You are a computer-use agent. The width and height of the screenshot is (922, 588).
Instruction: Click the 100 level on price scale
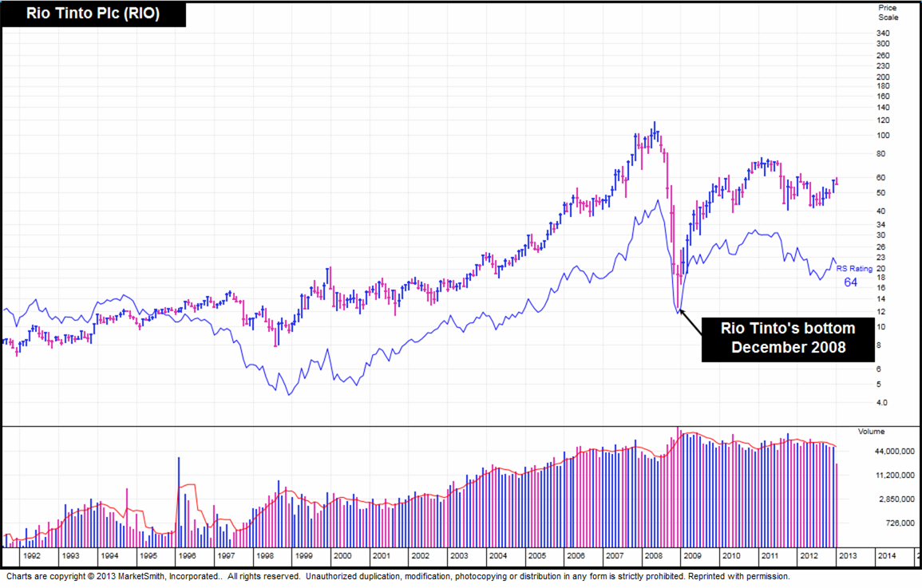pos(883,135)
